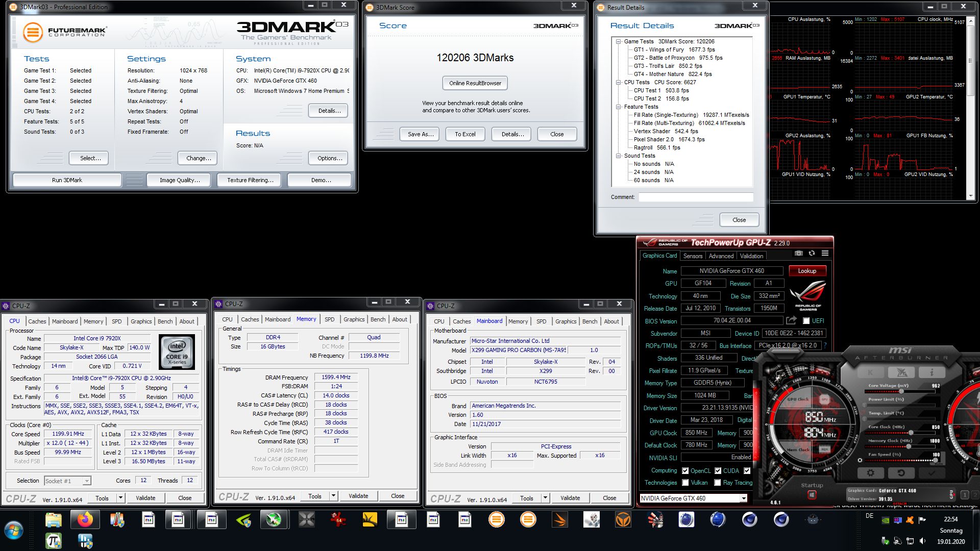
Task: Take GPU-Z screenshot with camera icon
Action: 799,253
